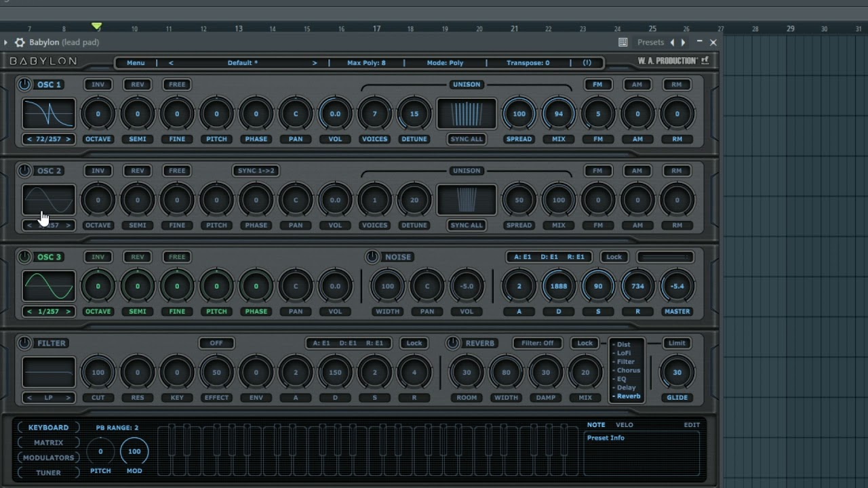
Task: Click OSC 1 waveform display
Action: click(x=49, y=114)
